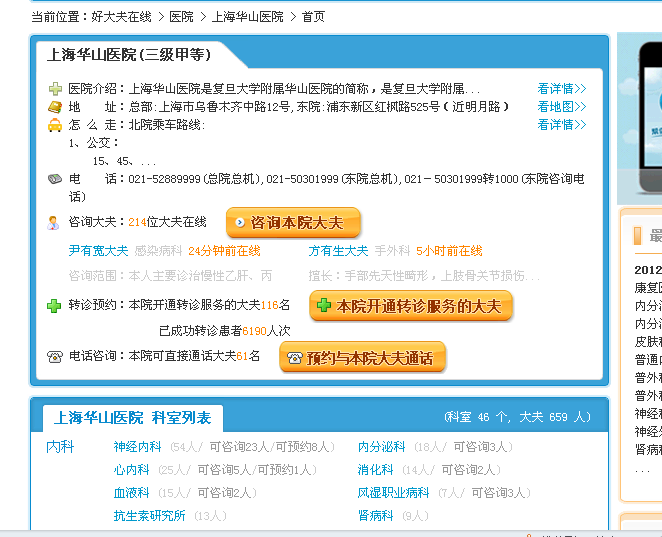Click the doctor icon beside 咨询大夫
The height and width of the screenshot is (537, 662).
[x=54, y=222]
